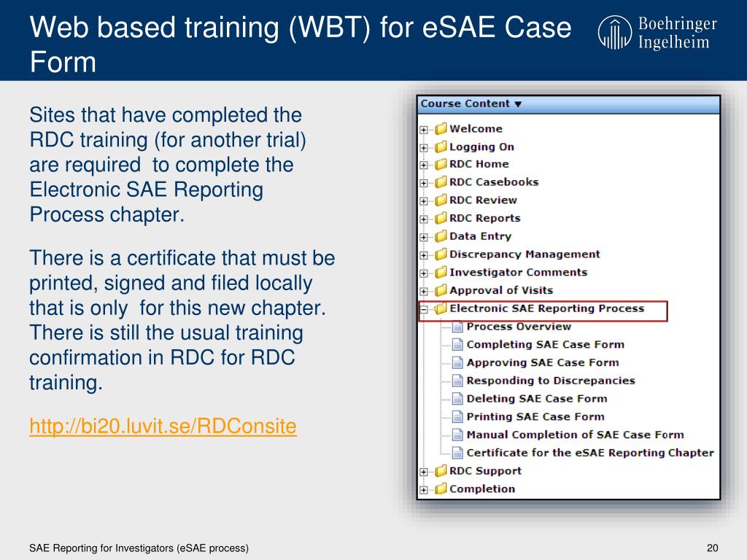Click the Welcome folder icon
Viewport: 747px width, 560px height.
(x=441, y=128)
